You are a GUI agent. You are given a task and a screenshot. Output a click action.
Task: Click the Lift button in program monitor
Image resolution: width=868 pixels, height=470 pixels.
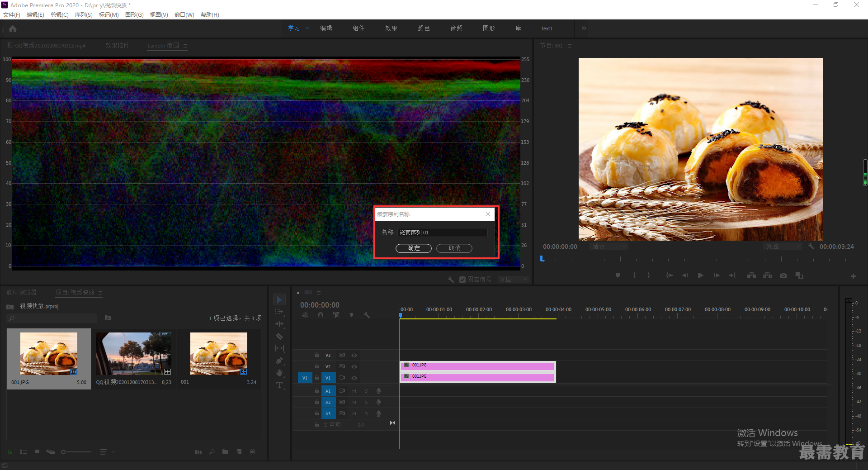click(x=751, y=275)
